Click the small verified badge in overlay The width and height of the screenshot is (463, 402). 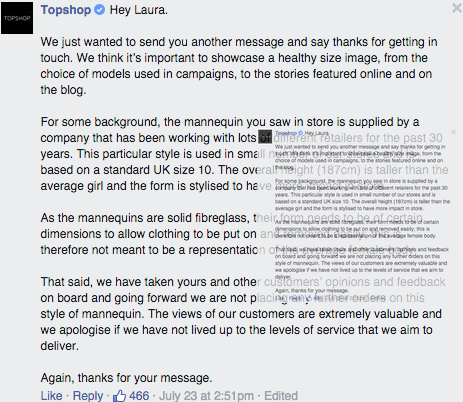[x=300, y=133]
